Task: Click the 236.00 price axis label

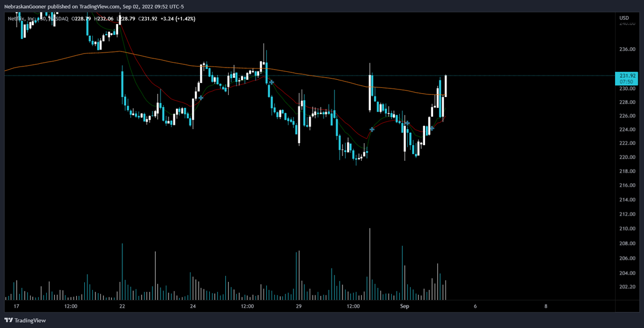Action: click(627, 49)
